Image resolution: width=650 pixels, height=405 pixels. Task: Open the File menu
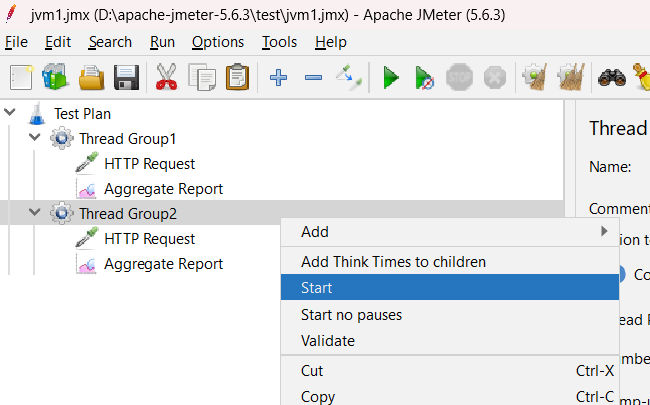click(x=16, y=42)
